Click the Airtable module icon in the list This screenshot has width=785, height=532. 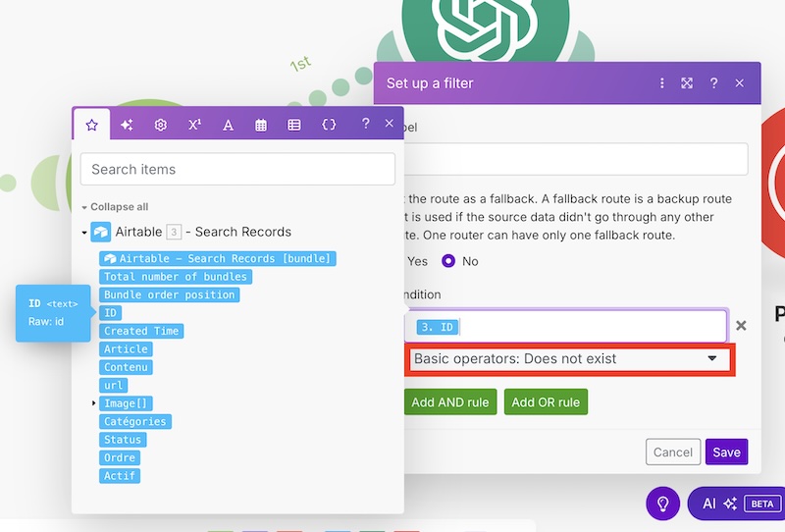point(101,232)
